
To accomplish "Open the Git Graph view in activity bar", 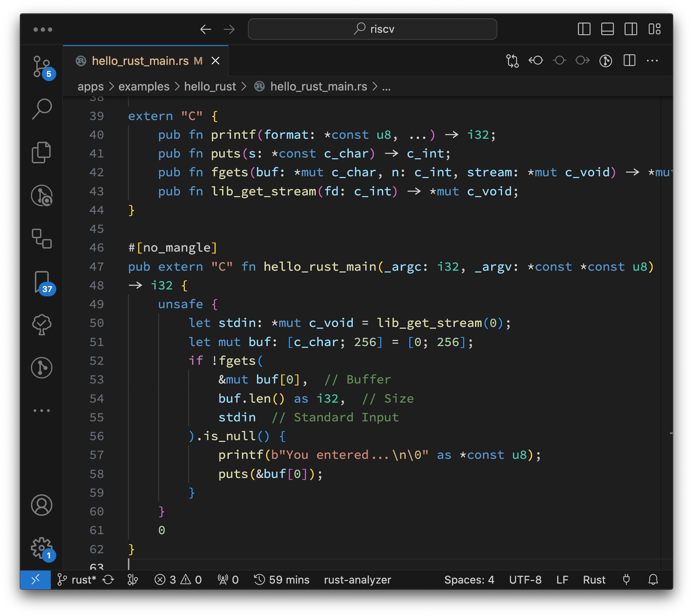I will coord(42,368).
